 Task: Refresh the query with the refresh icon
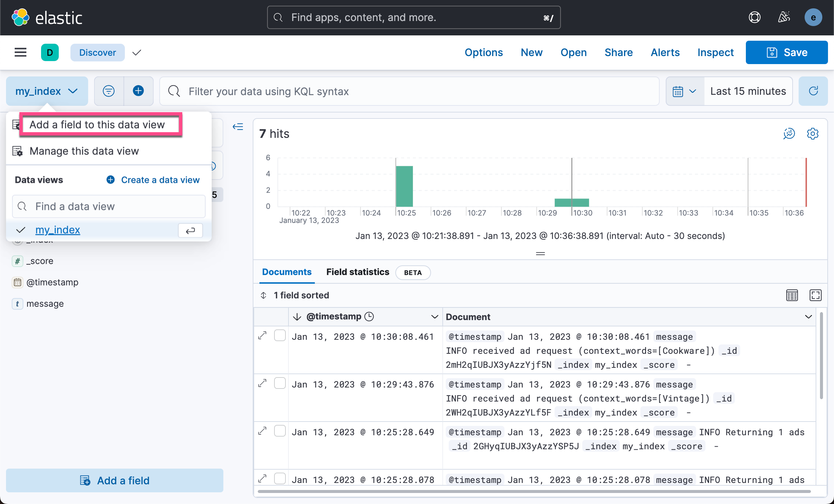813,91
